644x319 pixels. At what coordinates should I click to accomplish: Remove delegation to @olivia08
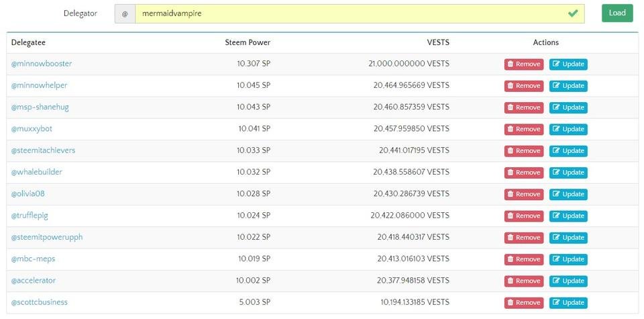click(x=524, y=195)
